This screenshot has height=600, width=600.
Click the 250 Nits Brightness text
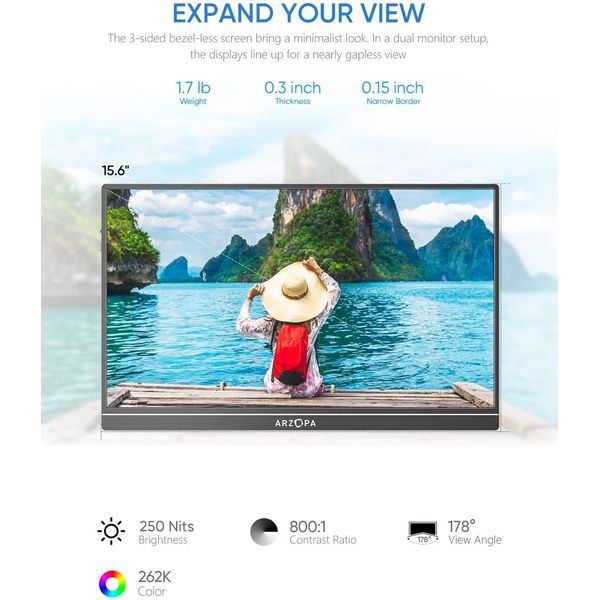(166, 532)
